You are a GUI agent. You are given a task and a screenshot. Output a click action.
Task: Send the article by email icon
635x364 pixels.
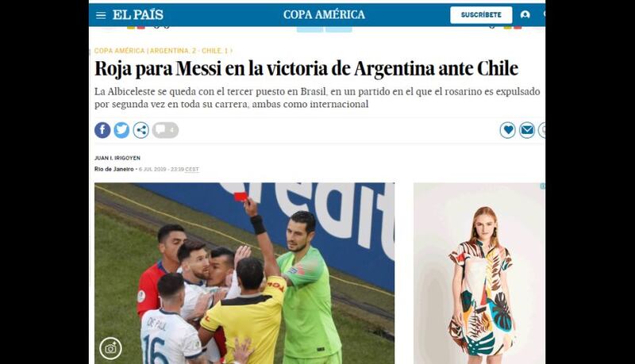[x=527, y=130]
